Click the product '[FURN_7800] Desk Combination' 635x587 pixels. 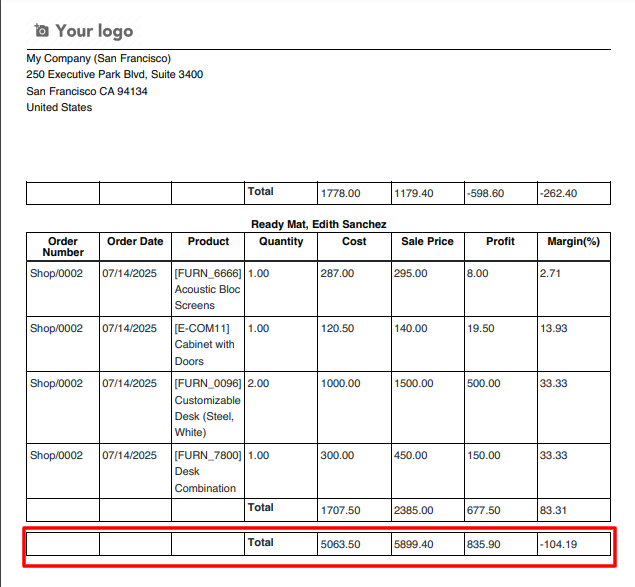click(208, 472)
